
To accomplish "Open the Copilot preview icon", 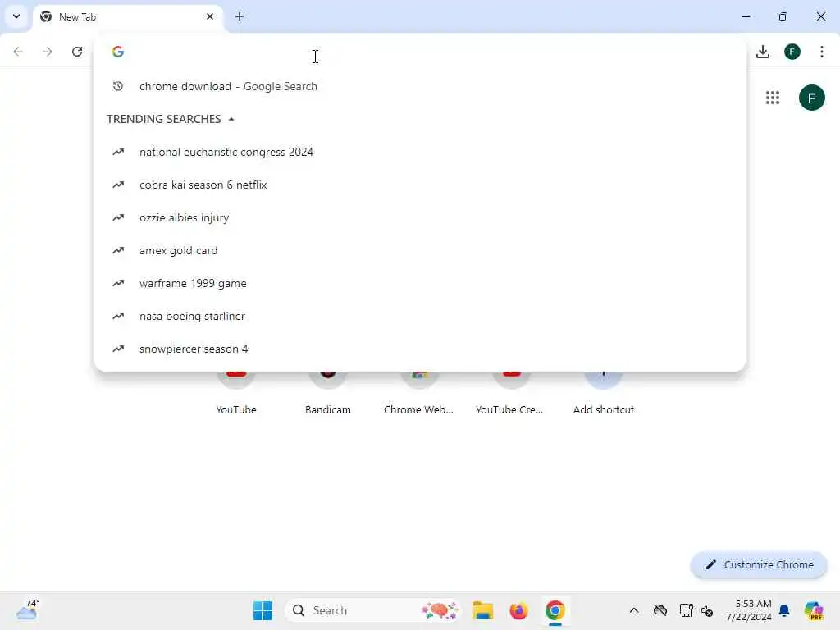I will pyautogui.click(x=814, y=610).
